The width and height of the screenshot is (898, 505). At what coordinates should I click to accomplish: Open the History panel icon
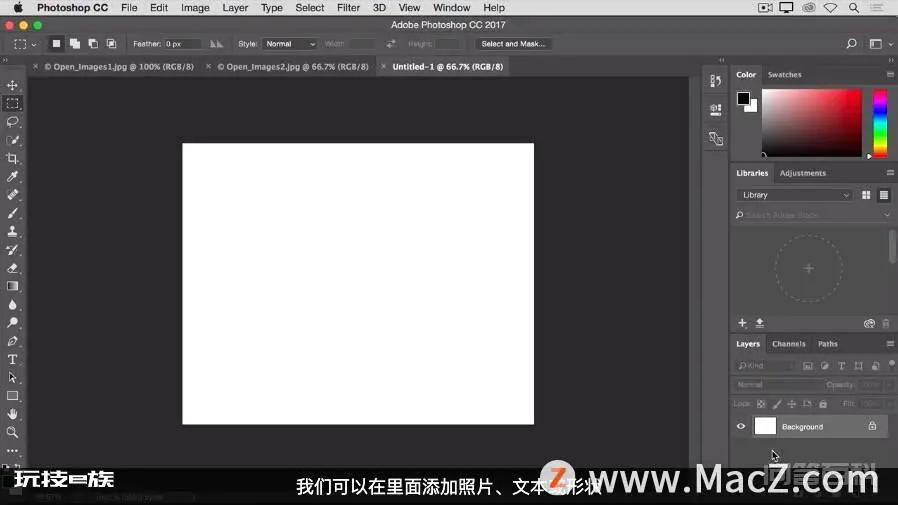715,81
